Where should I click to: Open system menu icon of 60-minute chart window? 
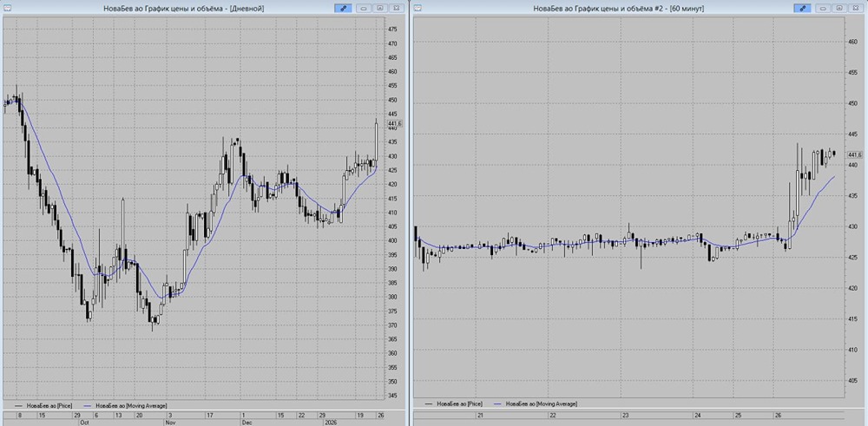(418, 8)
